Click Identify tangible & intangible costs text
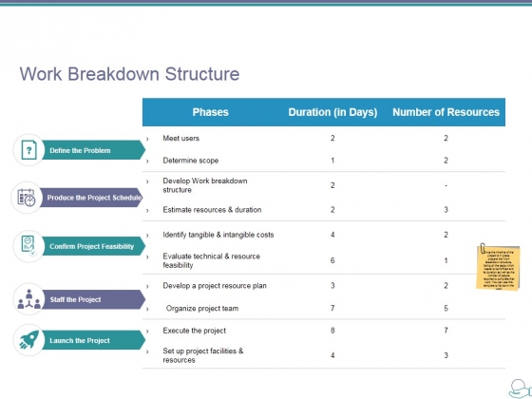Image resolution: width=532 pixels, height=399 pixels. pos(218,235)
